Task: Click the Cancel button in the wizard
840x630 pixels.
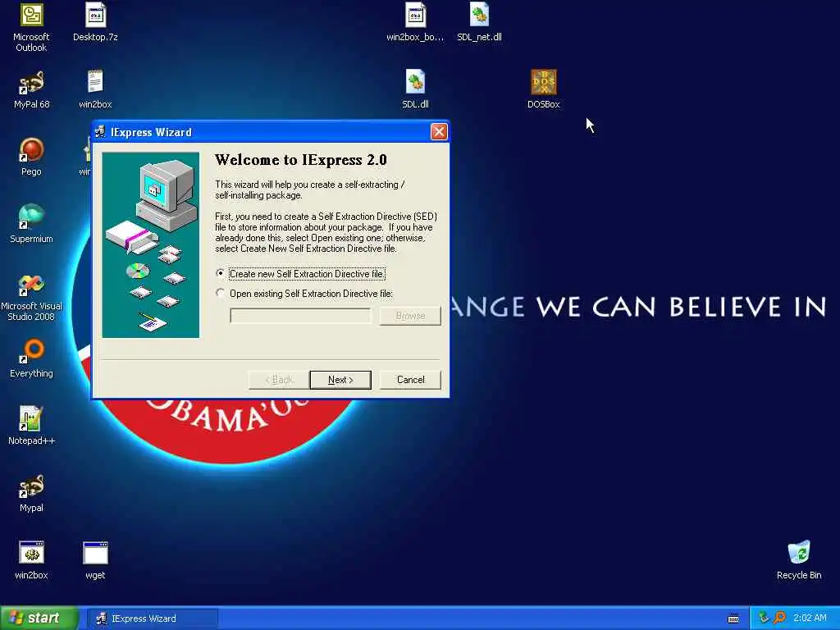Action: 410,380
